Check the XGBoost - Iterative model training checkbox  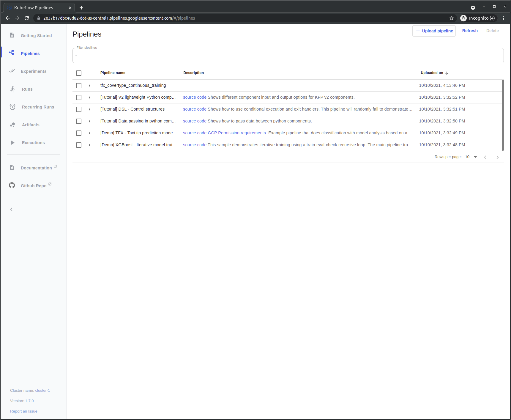(79, 145)
